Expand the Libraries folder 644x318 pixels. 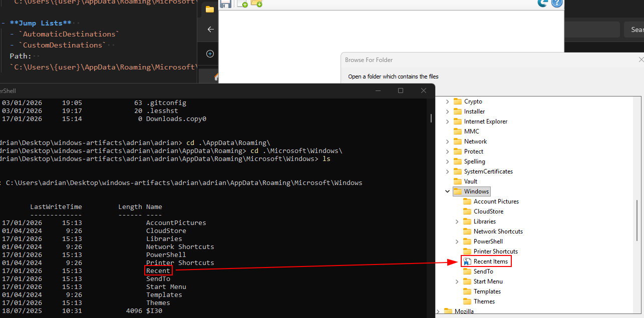click(x=457, y=221)
